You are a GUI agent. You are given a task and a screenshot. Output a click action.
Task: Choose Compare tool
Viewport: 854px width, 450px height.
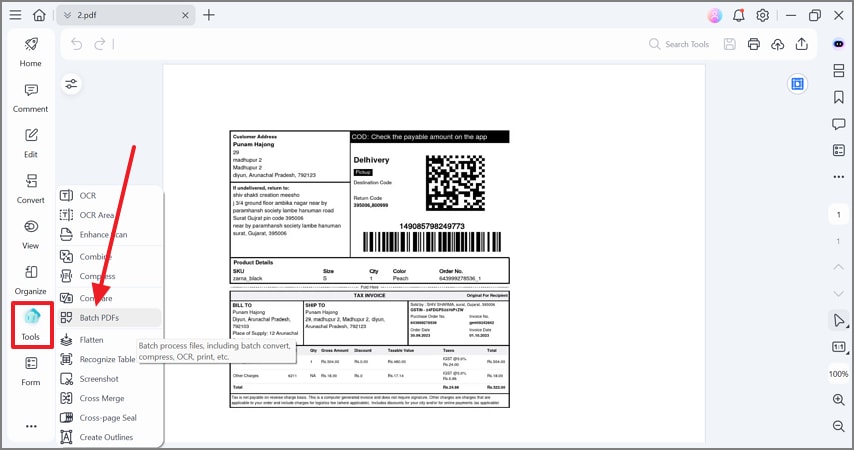[x=109, y=298]
